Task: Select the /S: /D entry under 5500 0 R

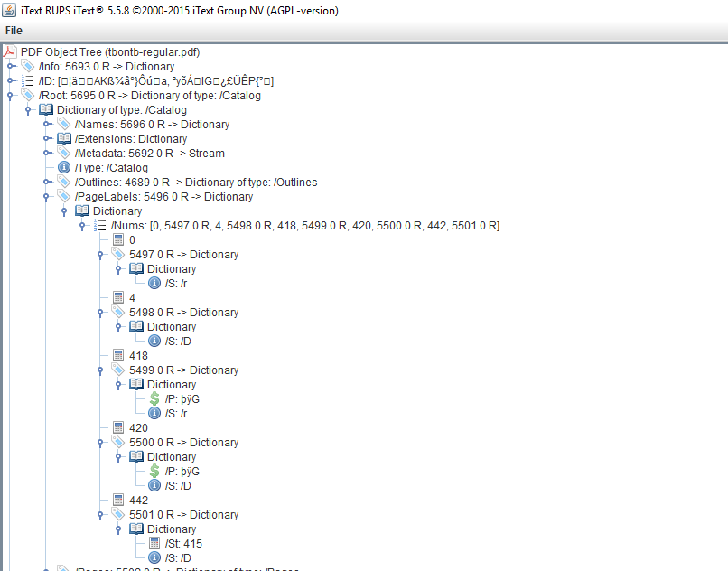Action: 178,485
